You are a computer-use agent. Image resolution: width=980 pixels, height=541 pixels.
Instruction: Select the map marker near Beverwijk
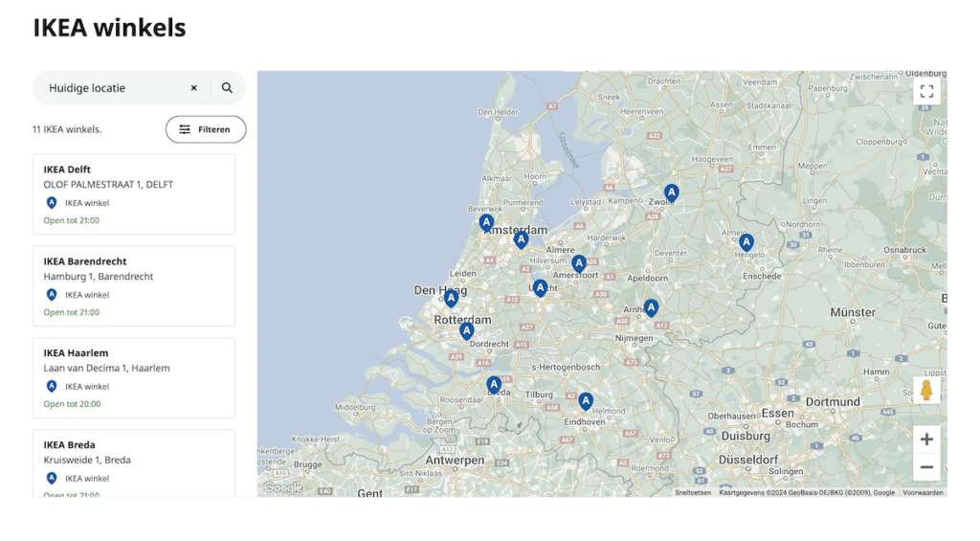tap(486, 223)
